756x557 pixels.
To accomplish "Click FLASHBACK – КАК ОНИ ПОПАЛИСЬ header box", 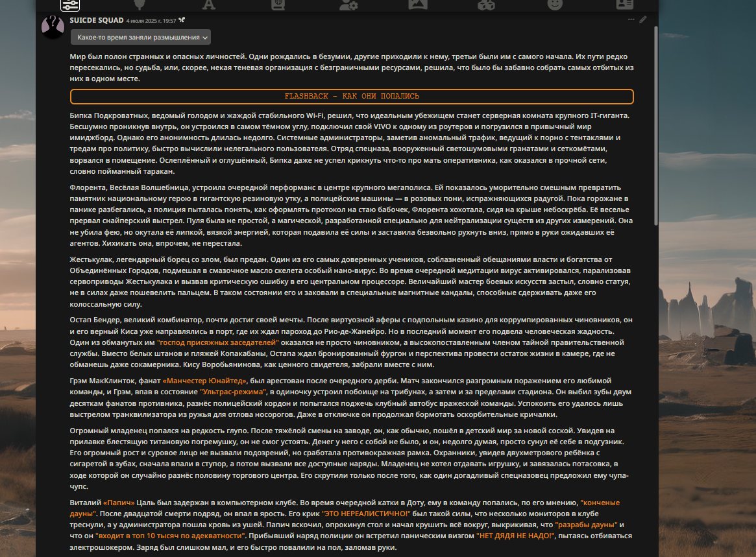I will pyautogui.click(x=352, y=97).
